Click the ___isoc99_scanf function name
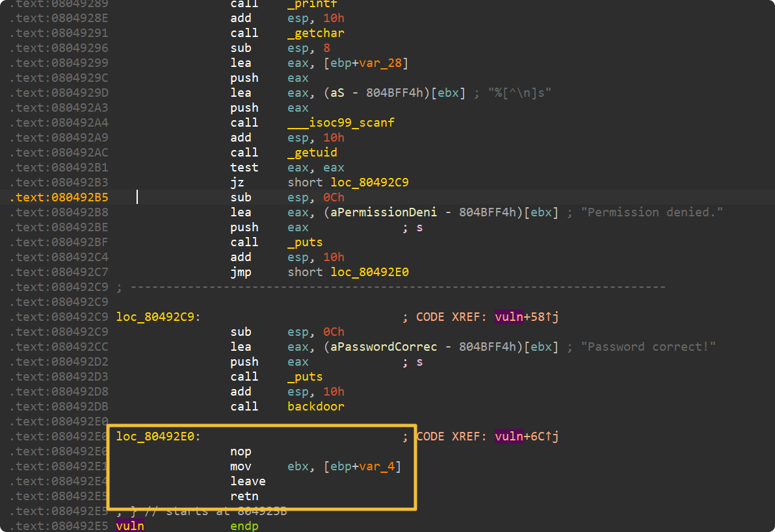The height and width of the screenshot is (532, 775). [341, 123]
